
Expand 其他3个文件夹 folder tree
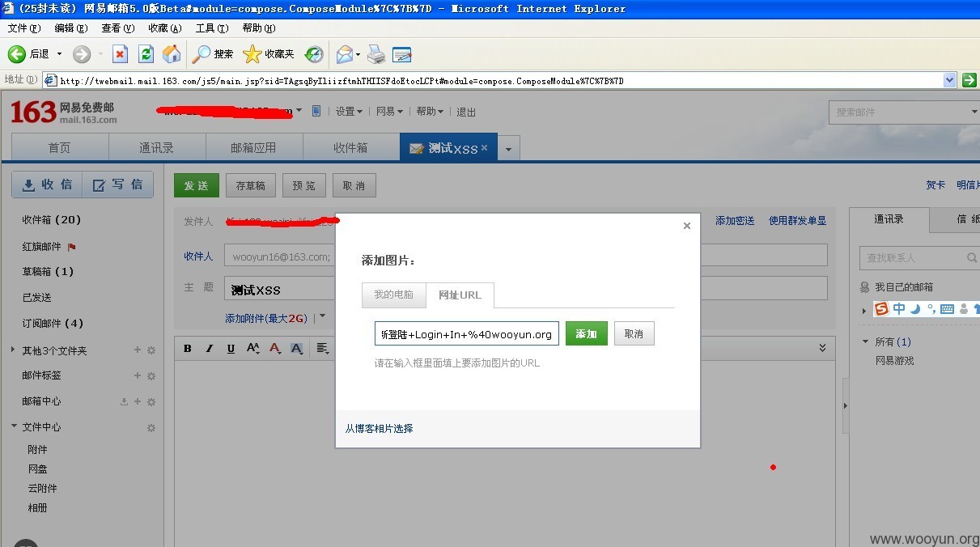coord(13,350)
